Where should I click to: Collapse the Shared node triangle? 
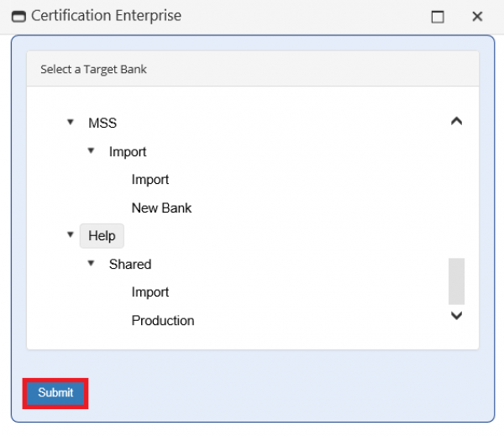pos(91,263)
